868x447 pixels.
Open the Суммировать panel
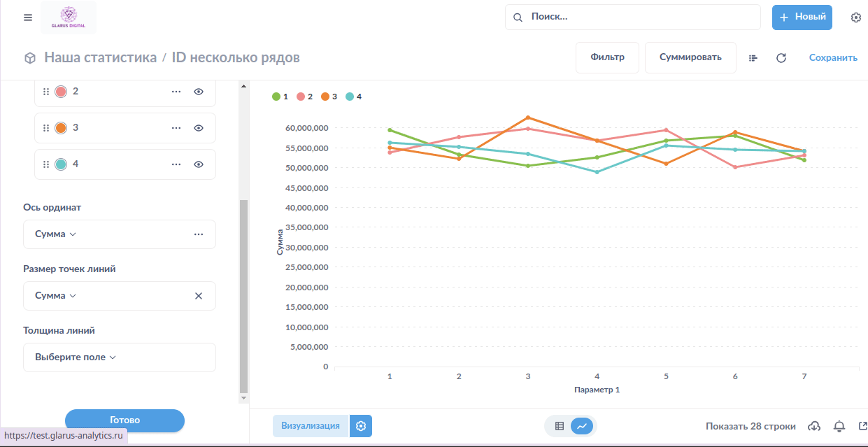tap(690, 57)
